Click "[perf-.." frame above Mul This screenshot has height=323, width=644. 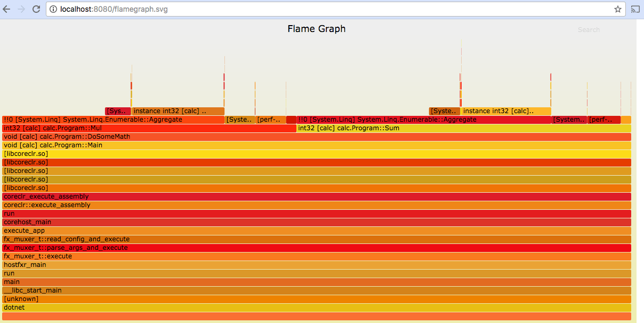(x=271, y=120)
